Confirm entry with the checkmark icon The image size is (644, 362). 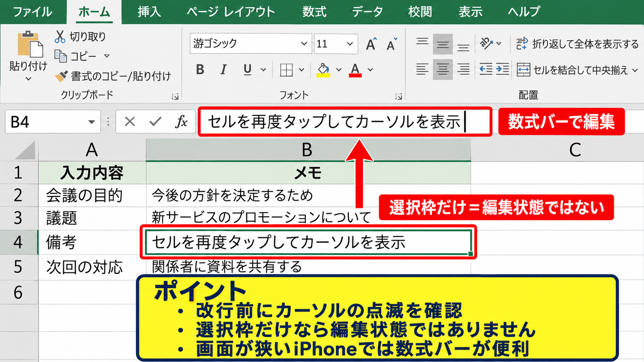click(x=155, y=122)
